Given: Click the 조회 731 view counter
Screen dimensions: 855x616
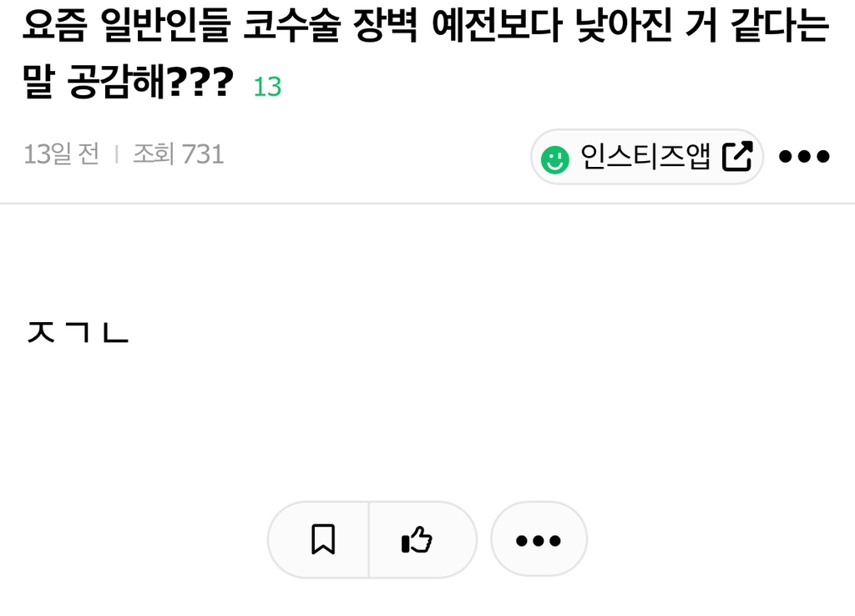Looking at the screenshot, I should pos(177,154).
